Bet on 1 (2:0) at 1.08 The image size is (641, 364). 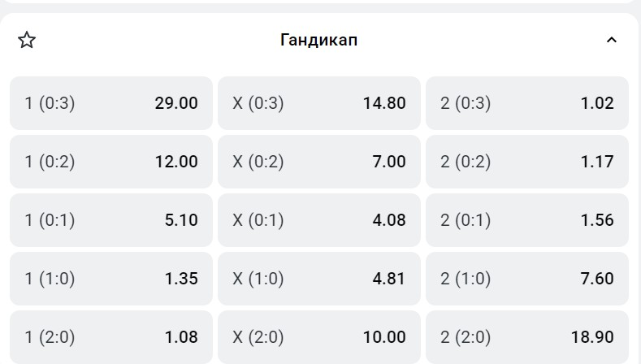(111, 336)
